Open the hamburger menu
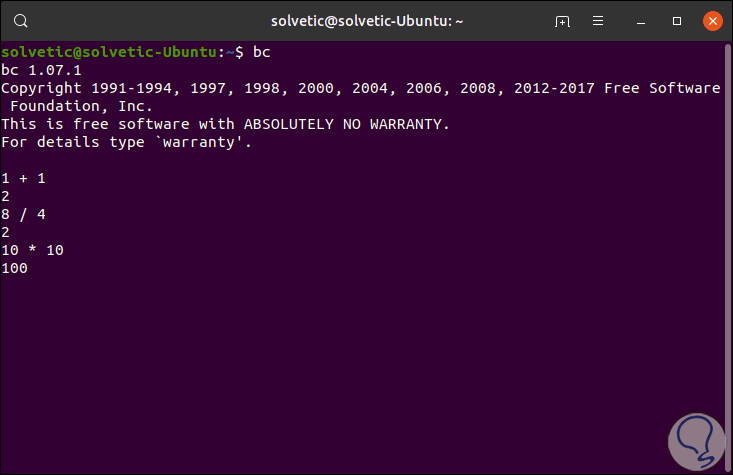Screen dimensions: 733x475 tap(598, 21)
